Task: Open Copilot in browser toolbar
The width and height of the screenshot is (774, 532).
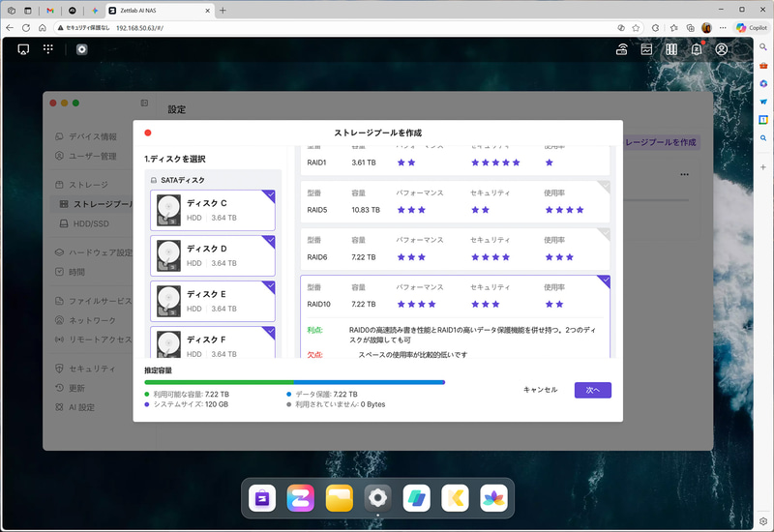Action: click(x=752, y=28)
